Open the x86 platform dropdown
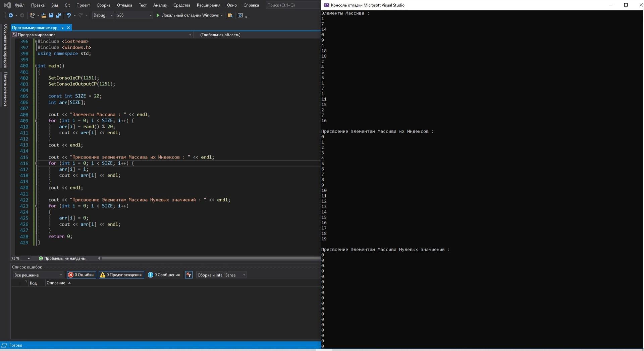Screen dimensions: 644x351 click(x=134, y=15)
